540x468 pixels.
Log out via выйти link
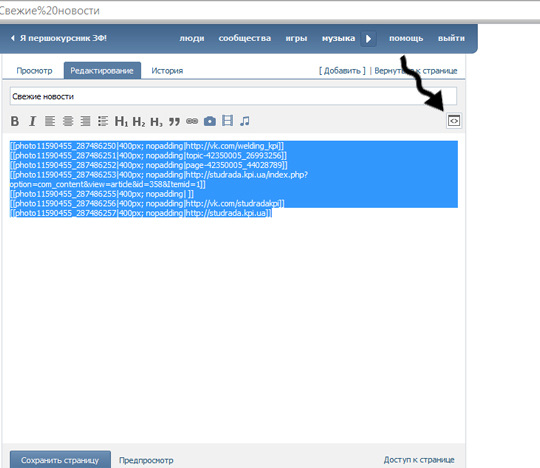tap(451, 38)
